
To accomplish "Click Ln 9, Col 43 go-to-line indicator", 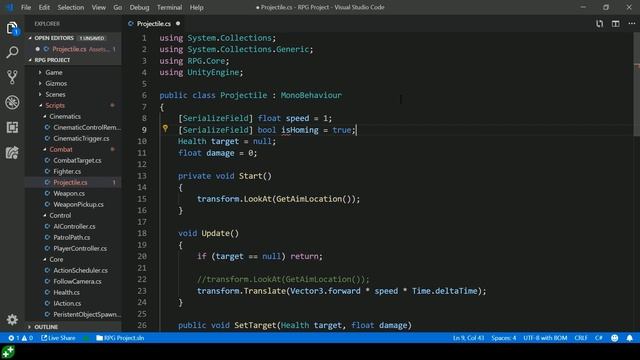I will coord(468,338).
